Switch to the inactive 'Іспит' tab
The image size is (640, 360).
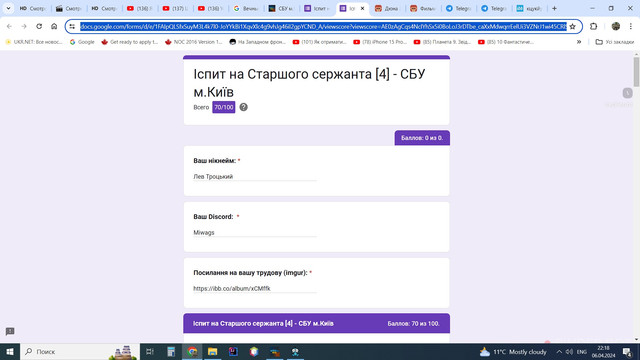pos(317,8)
